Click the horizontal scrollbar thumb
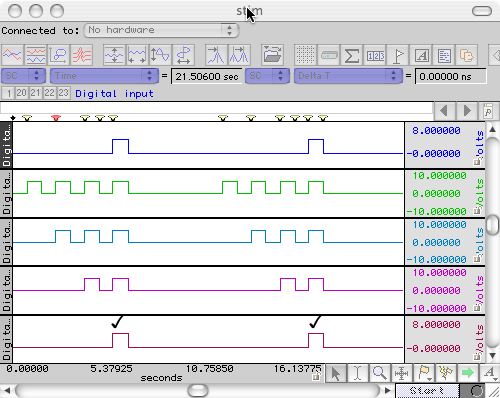 (x=198, y=390)
